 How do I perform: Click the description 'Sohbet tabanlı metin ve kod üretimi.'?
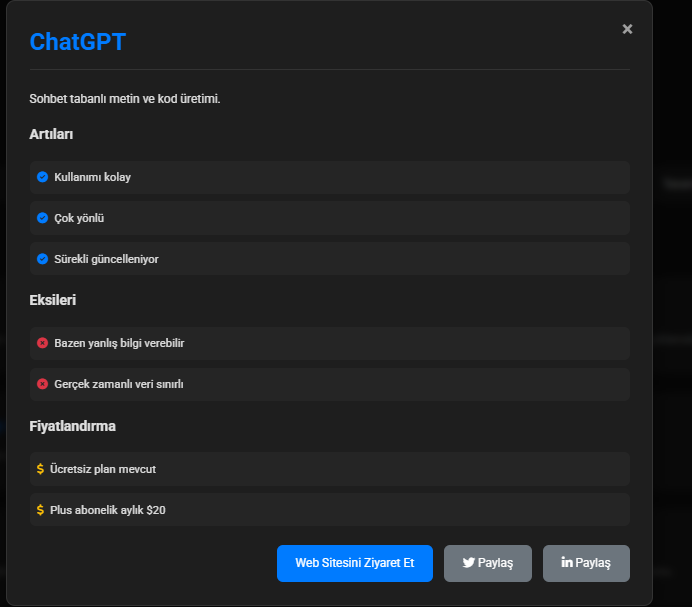pos(124,98)
